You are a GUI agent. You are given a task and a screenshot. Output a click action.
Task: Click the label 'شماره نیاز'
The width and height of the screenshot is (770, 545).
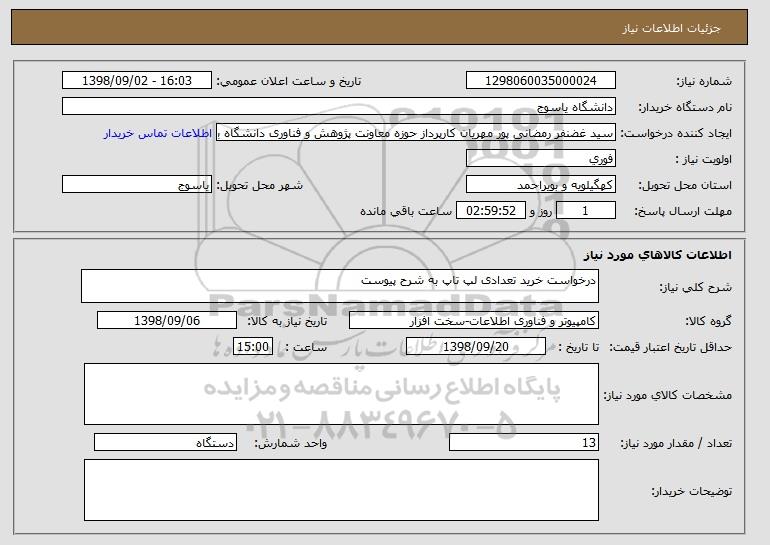704,82
